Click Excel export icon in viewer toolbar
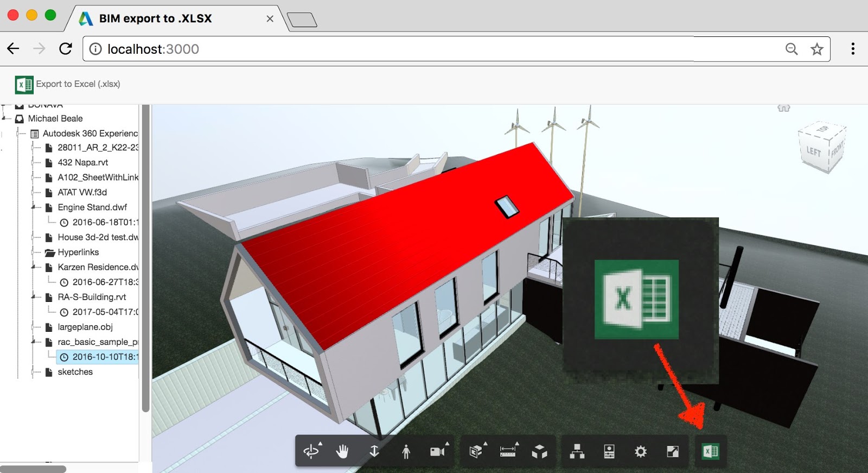This screenshot has height=473, width=868. coord(710,451)
